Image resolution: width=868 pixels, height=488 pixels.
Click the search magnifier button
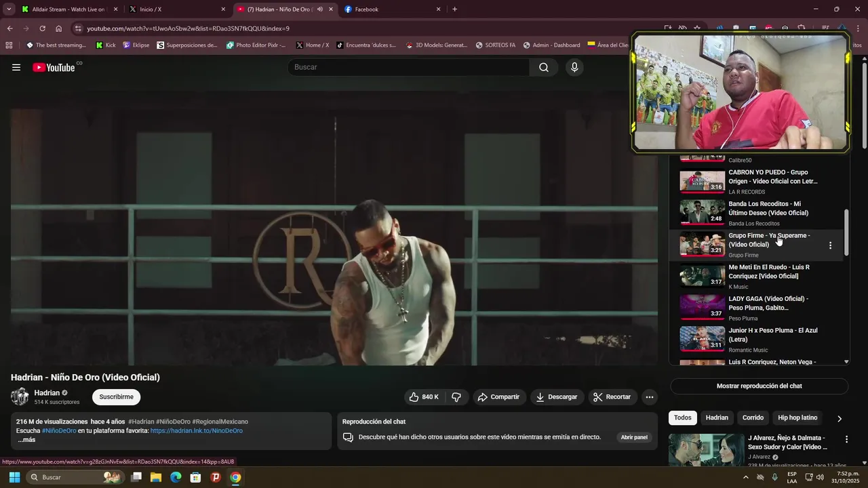(x=544, y=67)
